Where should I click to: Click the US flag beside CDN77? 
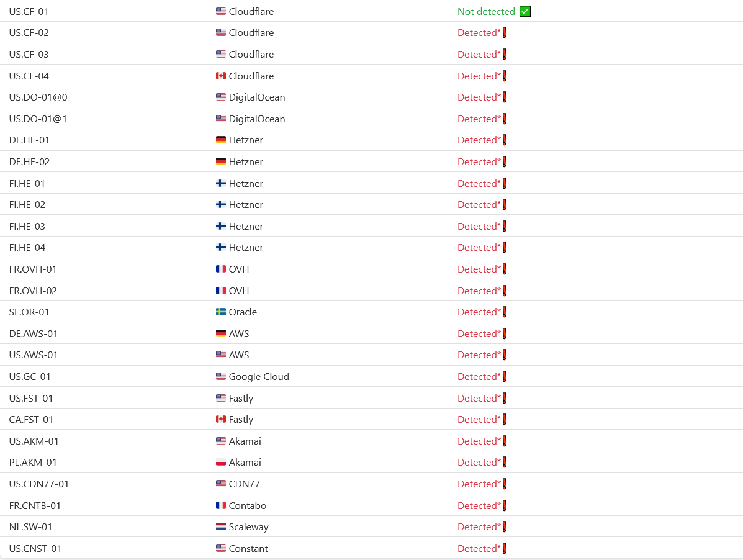click(221, 484)
